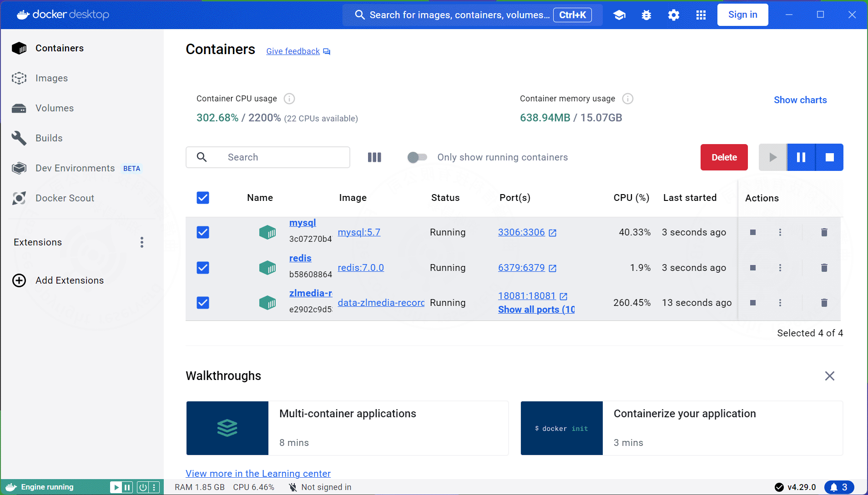The height and width of the screenshot is (495, 868).
Task: Open the Troubleshoot bug icon
Action: (x=646, y=15)
